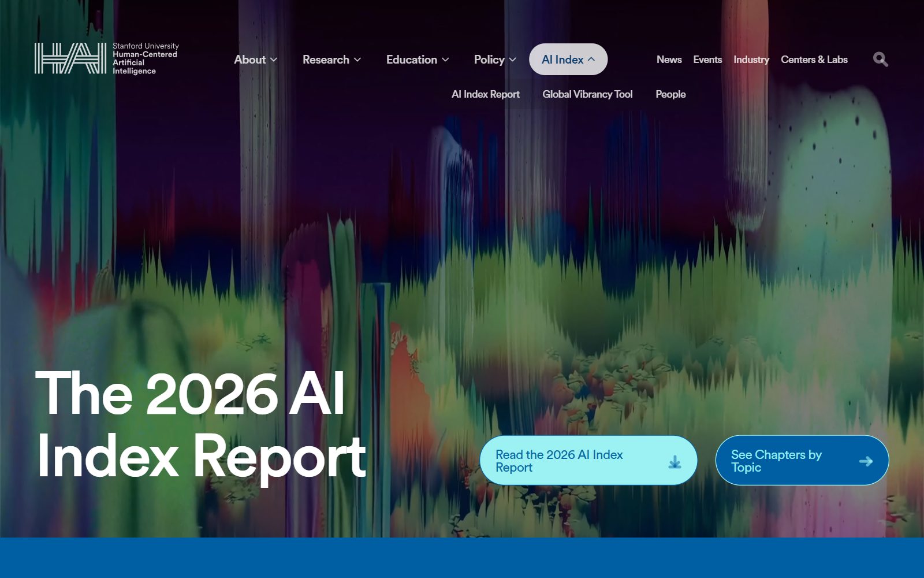924x578 pixels.
Task: Open the AI Index Report submenu item
Action: pyautogui.click(x=486, y=94)
